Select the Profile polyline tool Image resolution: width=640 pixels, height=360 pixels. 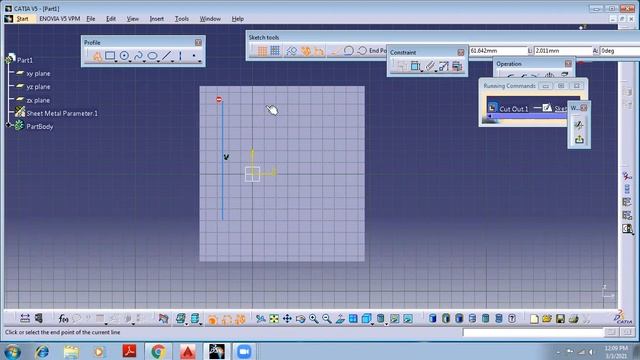(x=97, y=56)
